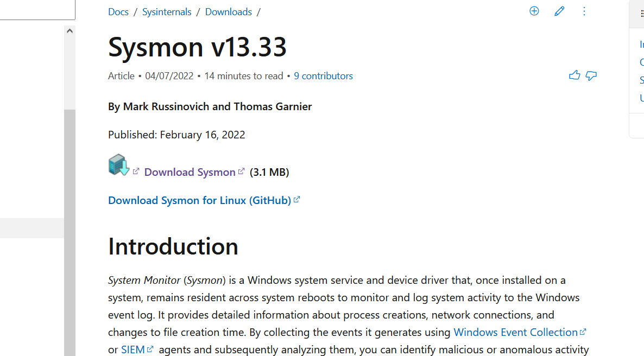This screenshot has height=356, width=644.
Task: Click the Download Sysmon link
Action: tap(190, 172)
